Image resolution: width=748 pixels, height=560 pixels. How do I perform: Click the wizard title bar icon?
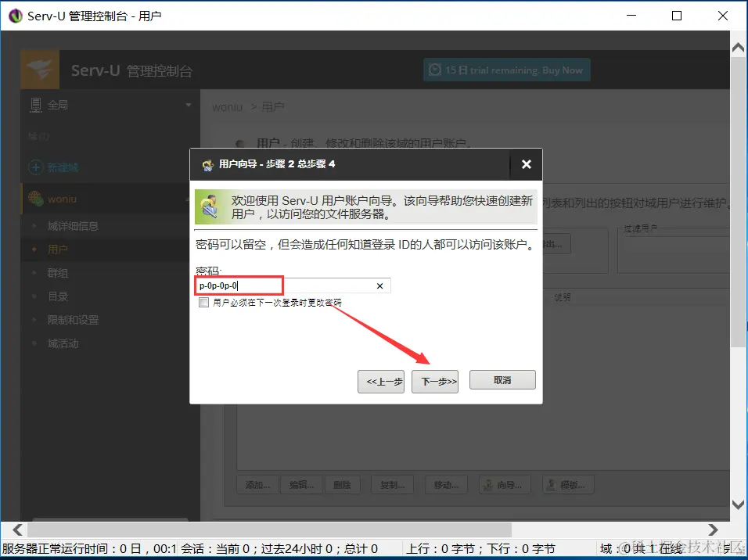(x=207, y=165)
